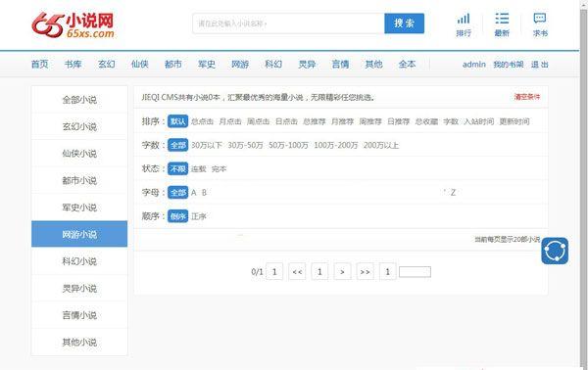Click the 退出 logout link
Image resolution: width=588 pixels, height=370 pixels.
click(x=540, y=65)
